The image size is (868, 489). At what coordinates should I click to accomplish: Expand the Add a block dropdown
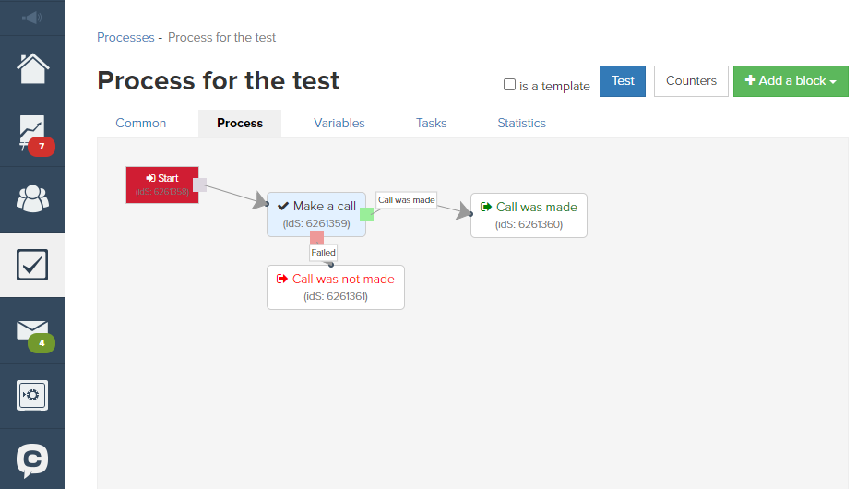click(x=791, y=81)
